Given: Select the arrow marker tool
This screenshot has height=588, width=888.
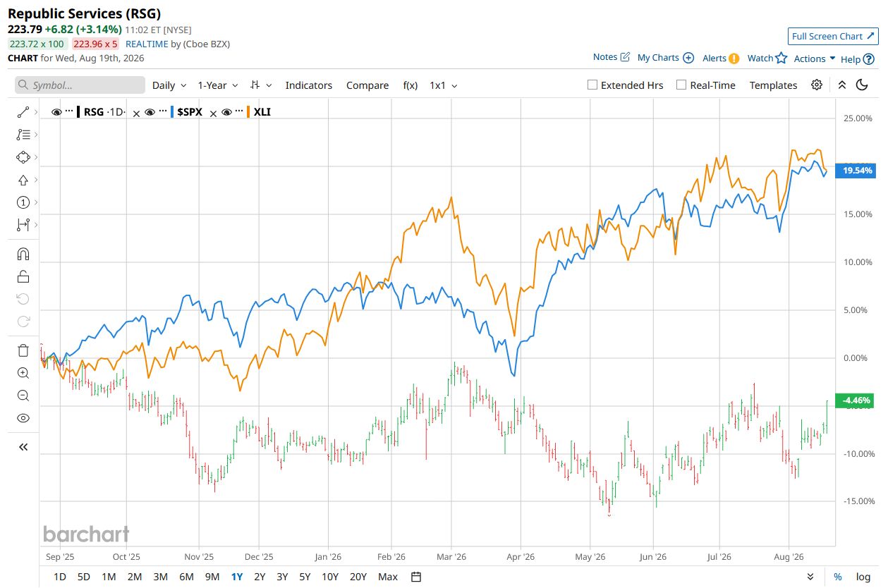Looking at the screenshot, I should point(23,180).
